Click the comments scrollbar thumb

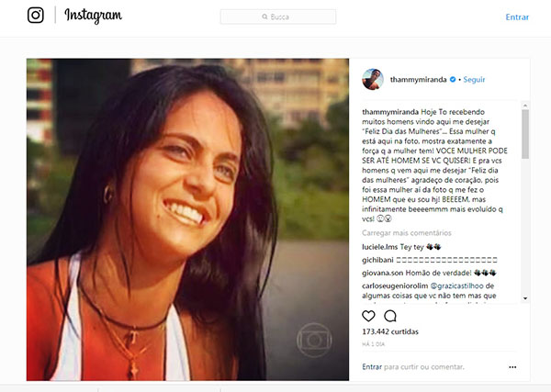(525, 134)
